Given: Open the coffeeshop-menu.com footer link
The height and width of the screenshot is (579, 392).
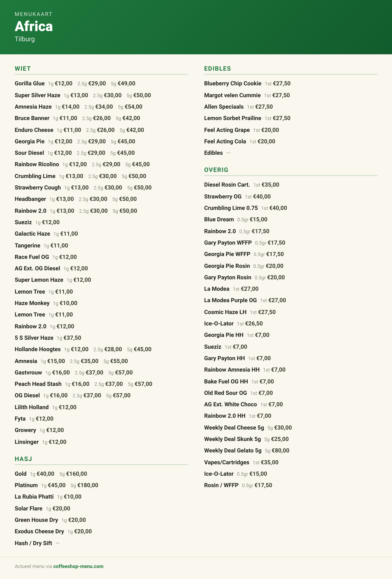Looking at the screenshot, I should coord(78,566).
